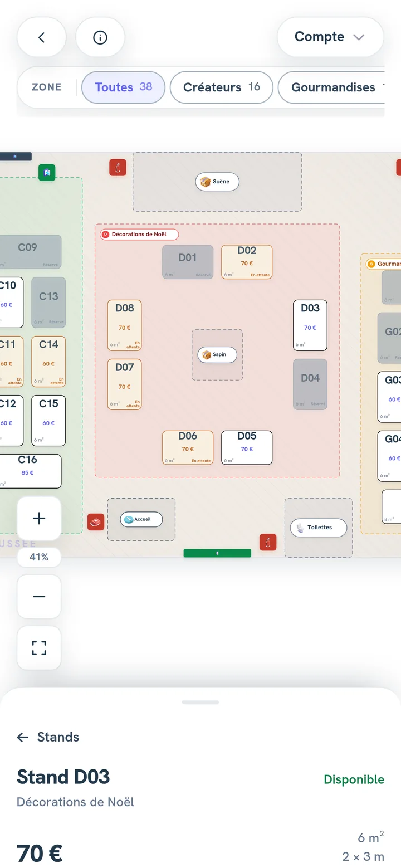Click the bottom sheet drag handle
The image size is (401, 868).
(x=200, y=703)
